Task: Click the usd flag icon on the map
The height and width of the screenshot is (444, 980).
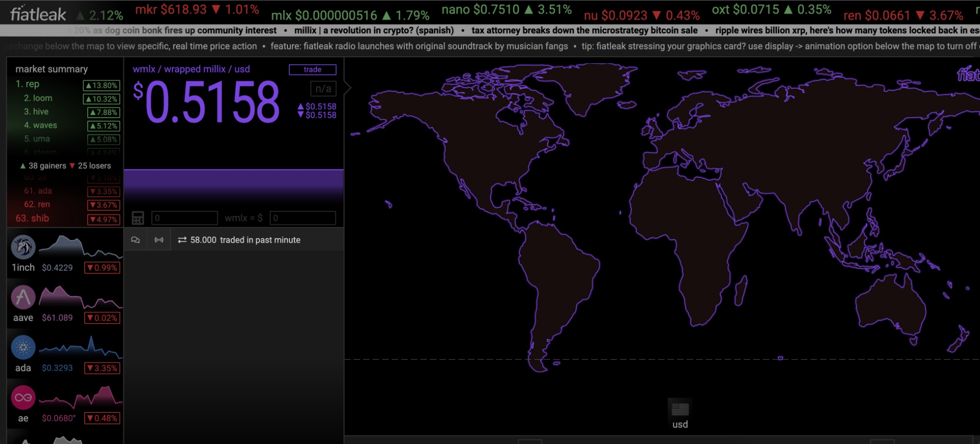Action: 680,409
